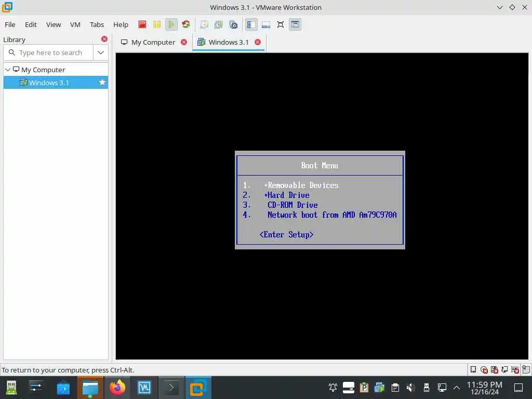The height and width of the screenshot is (399, 532).
Task: Toggle the library sidebar view icon
Action: [251, 24]
